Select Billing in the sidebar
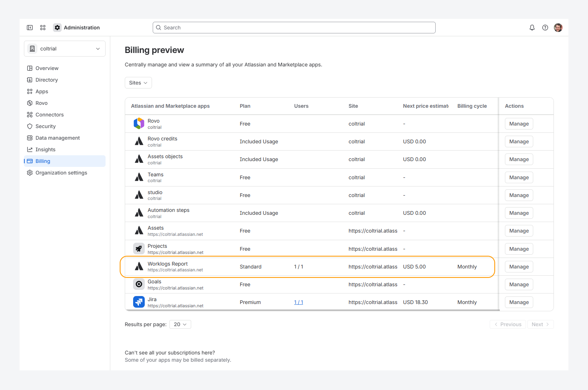Screen dimensions: 588x390 click(x=65, y=161)
